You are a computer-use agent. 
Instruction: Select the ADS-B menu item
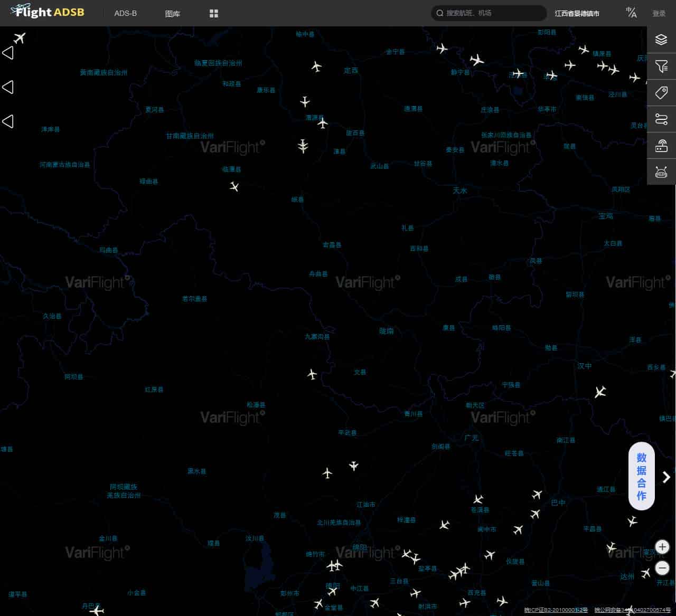[125, 13]
